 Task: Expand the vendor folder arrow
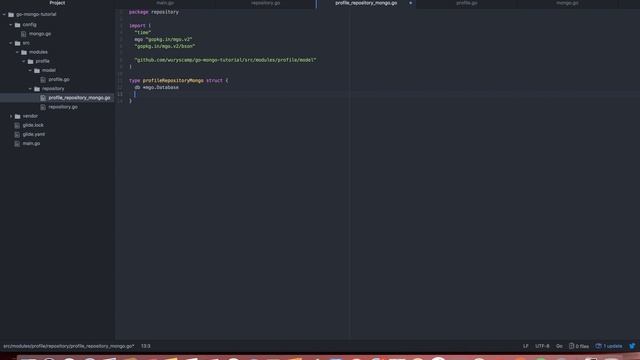pyautogui.click(x=11, y=116)
